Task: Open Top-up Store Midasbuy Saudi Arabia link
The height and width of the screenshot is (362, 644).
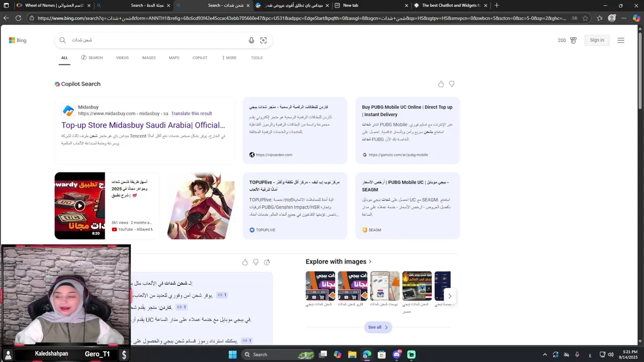Action: [x=143, y=125]
